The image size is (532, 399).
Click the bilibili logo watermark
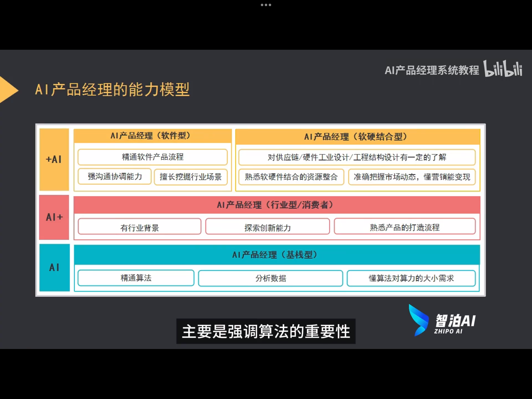coord(502,68)
